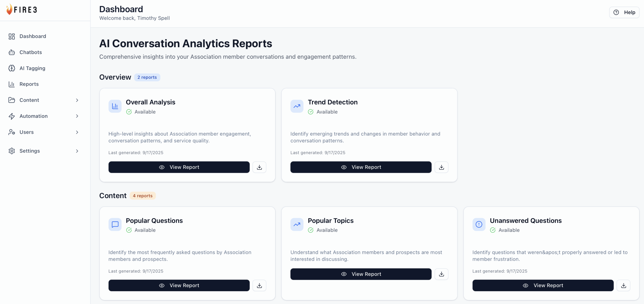The image size is (644, 304).
Task: Click the Trend Detection arrow icon
Action: pos(297,106)
